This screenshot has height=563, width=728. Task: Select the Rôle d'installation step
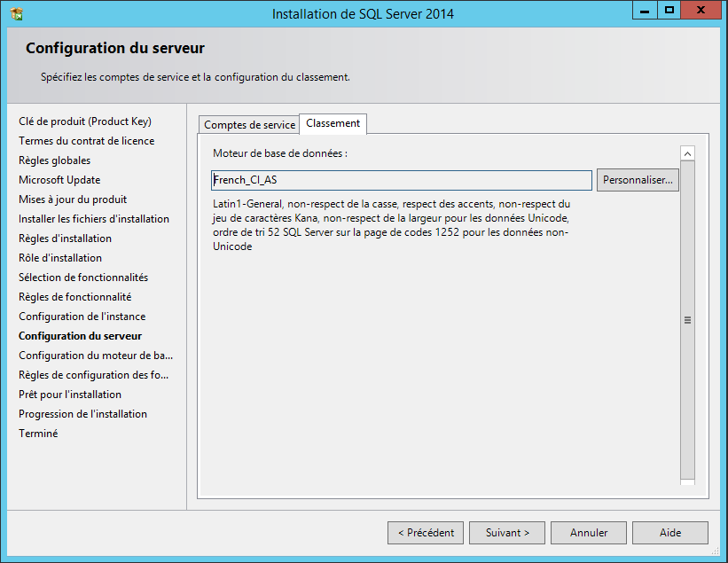[x=60, y=258]
